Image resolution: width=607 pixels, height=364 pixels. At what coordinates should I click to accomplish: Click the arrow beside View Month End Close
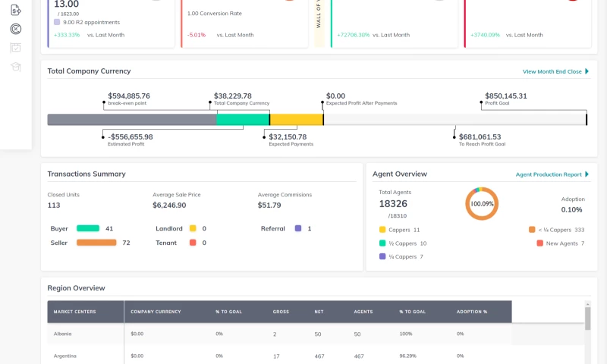[587, 71]
